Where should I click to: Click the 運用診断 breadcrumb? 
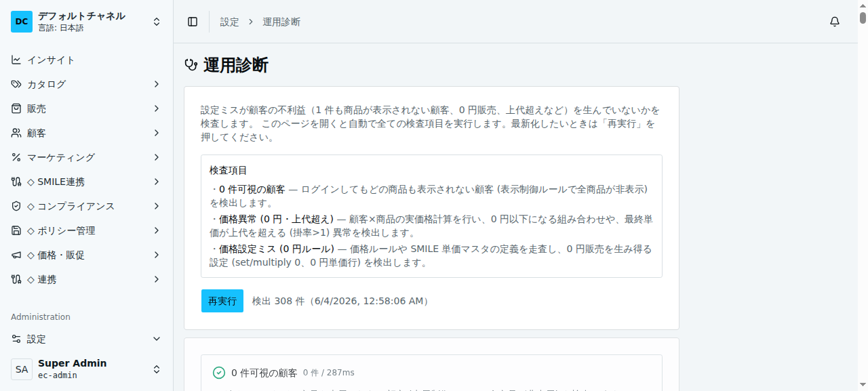281,22
